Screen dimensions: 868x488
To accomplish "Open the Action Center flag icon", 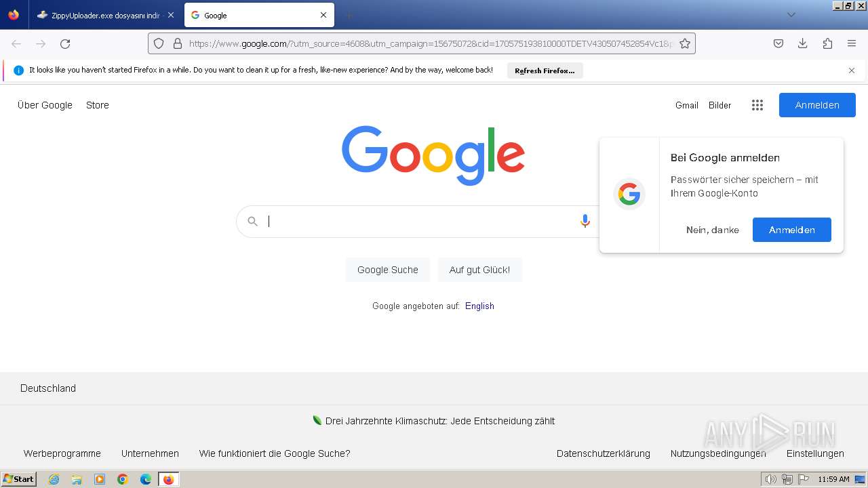I will (x=804, y=479).
